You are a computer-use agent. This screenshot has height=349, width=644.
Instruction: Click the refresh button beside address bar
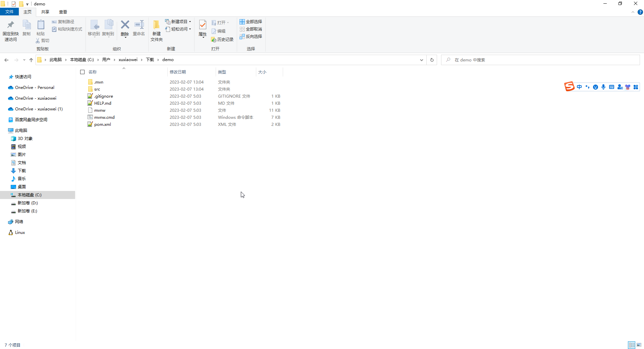point(432,60)
